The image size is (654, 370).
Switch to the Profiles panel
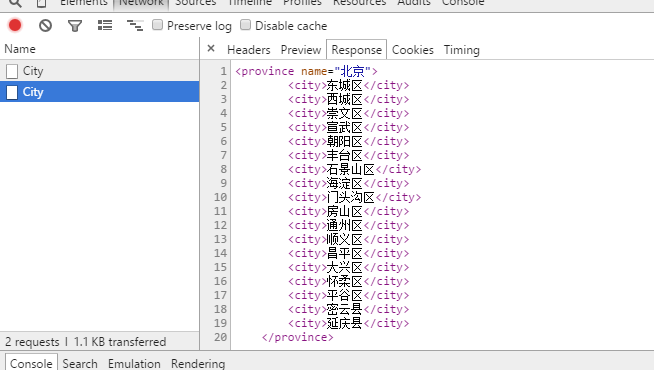pyautogui.click(x=302, y=3)
